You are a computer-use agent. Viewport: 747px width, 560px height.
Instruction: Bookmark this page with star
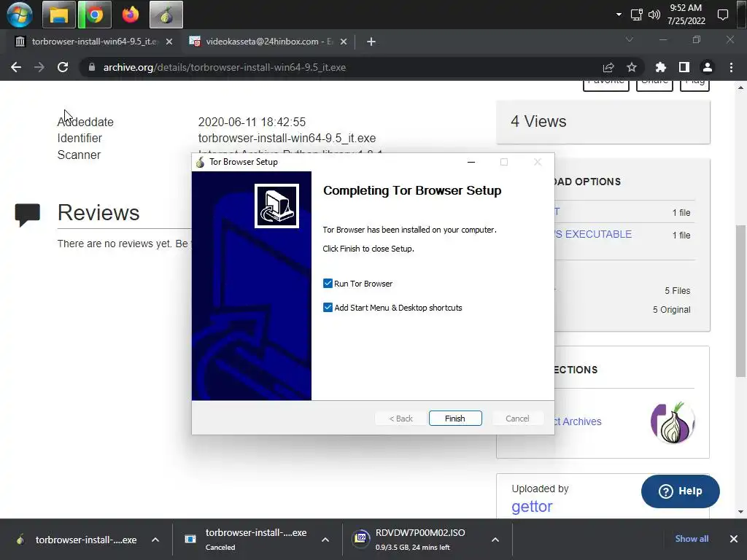click(632, 67)
